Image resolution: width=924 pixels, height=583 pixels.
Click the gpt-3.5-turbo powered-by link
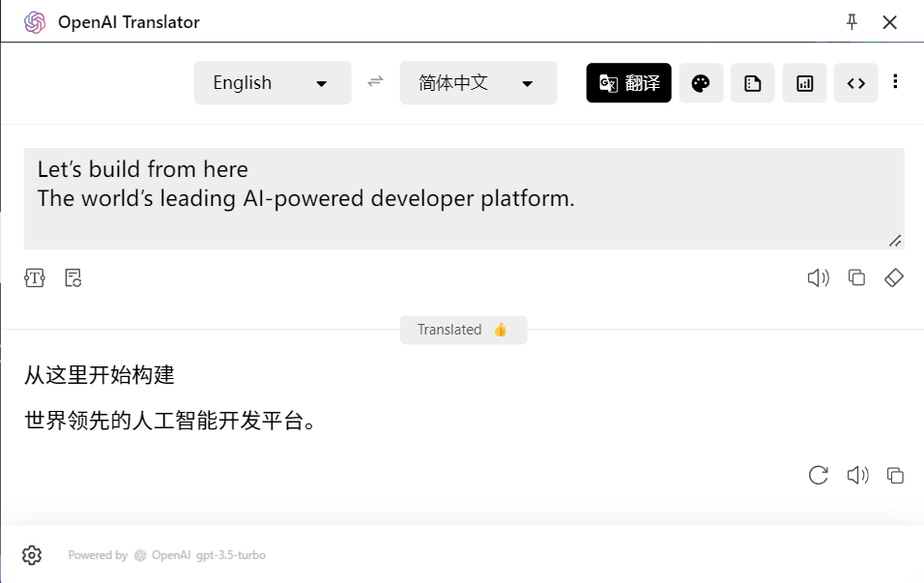(x=231, y=555)
